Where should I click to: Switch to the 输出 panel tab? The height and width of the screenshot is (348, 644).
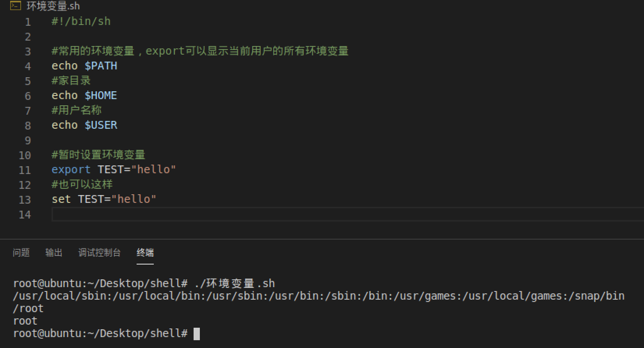coord(54,253)
